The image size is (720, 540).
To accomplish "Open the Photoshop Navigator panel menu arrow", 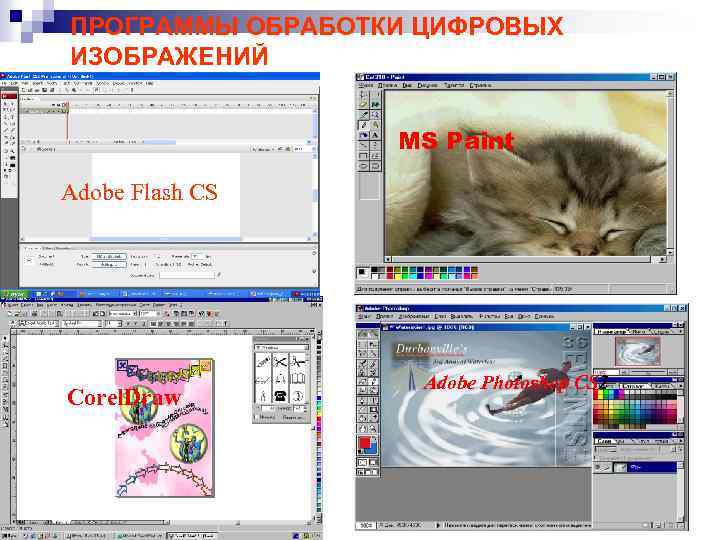I will click(680, 331).
